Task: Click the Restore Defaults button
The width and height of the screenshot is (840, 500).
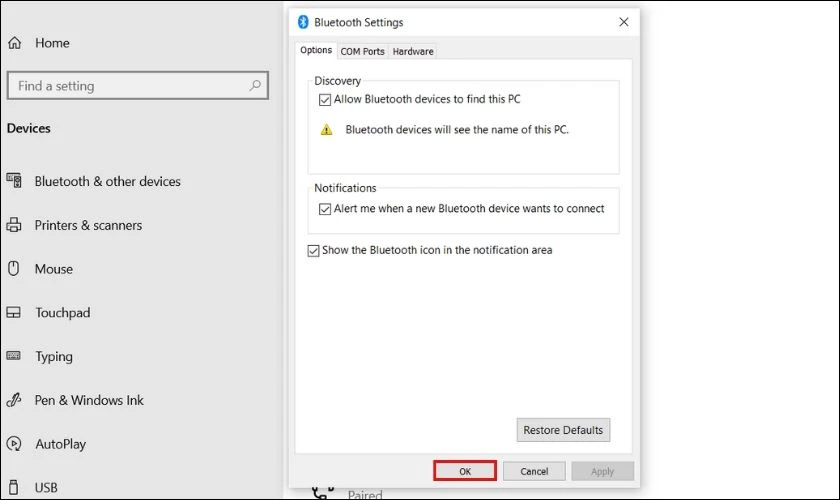Action: click(563, 430)
